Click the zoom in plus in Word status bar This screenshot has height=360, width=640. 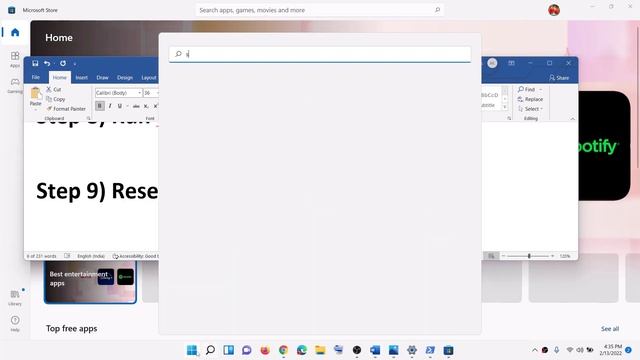(553, 256)
